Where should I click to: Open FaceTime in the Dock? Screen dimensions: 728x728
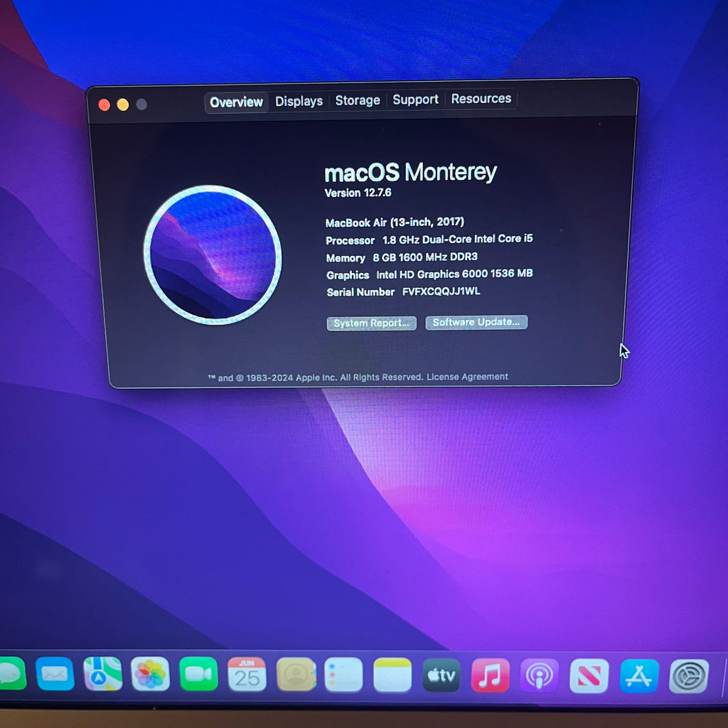tap(199, 674)
